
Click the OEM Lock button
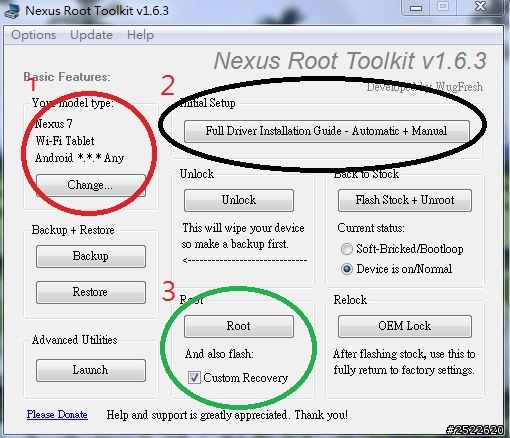point(405,326)
